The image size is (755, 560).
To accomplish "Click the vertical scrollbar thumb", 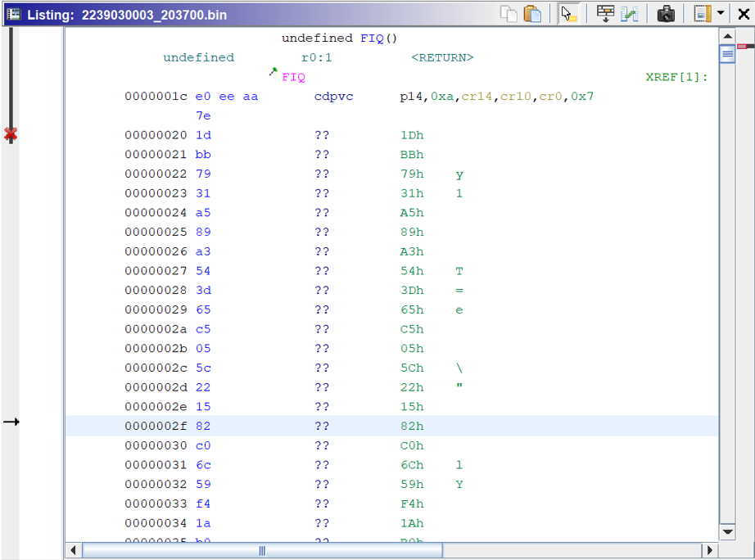I will click(727, 54).
